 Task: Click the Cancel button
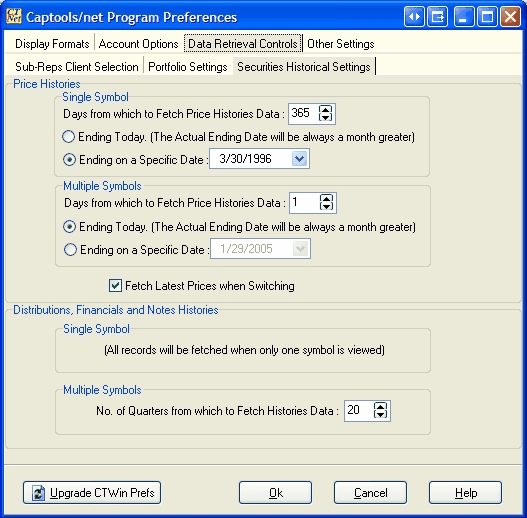pyautogui.click(x=370, y=493)
